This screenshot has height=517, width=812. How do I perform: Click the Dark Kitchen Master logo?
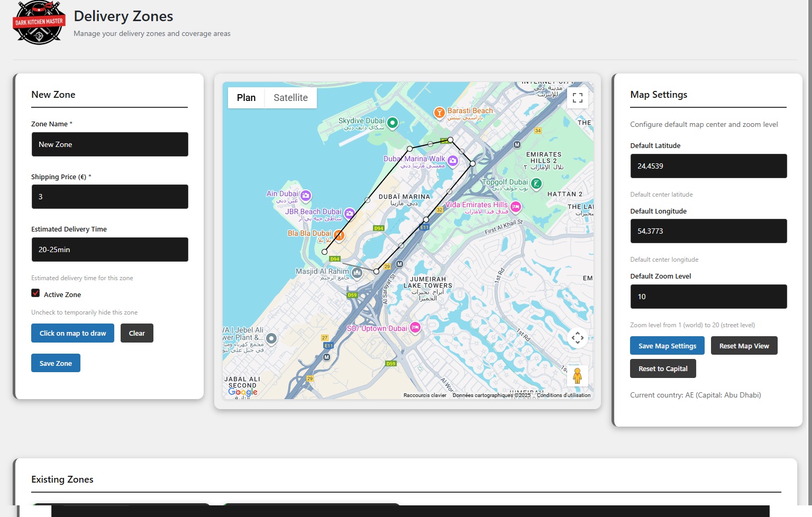click(x=39, y=22)
